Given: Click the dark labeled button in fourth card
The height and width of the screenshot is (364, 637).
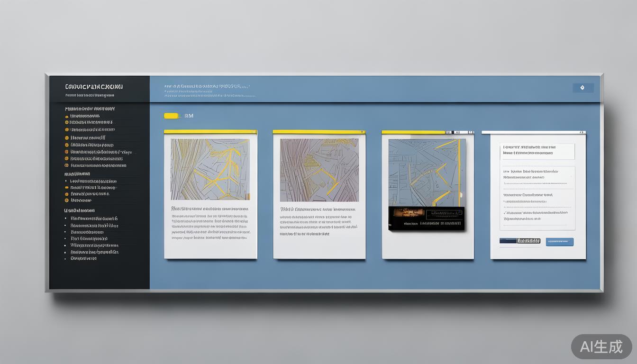Looking at the screenshot, I should point(520,241).
